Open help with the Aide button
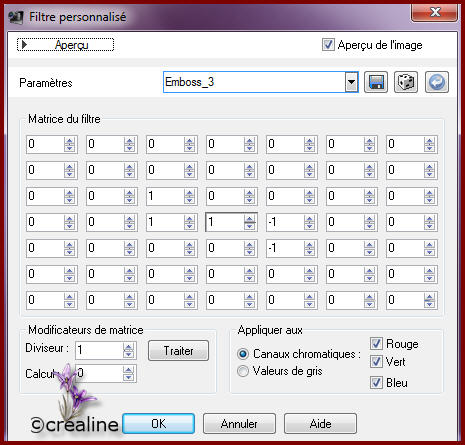This screenshot has height=445, width=465. pyautogui.click(x=320, y=424)
